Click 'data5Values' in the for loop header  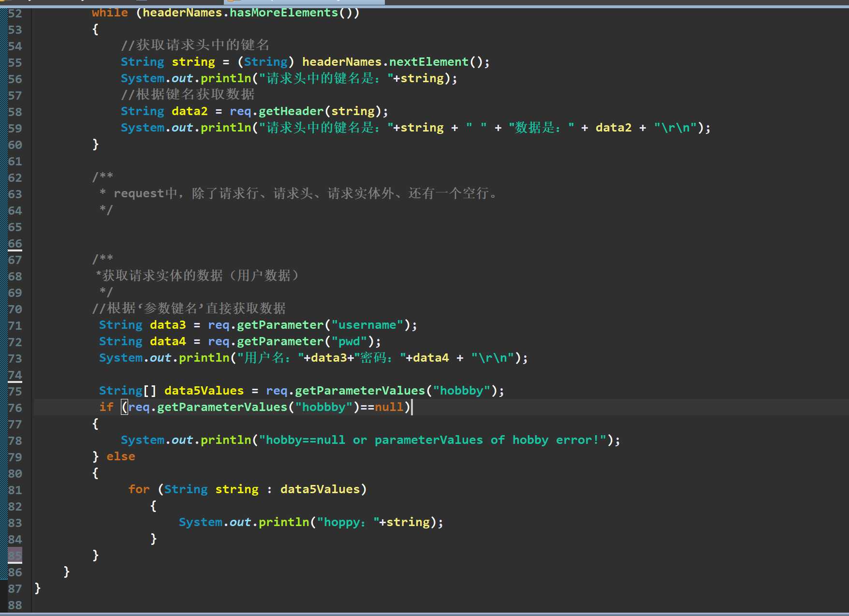320,489
